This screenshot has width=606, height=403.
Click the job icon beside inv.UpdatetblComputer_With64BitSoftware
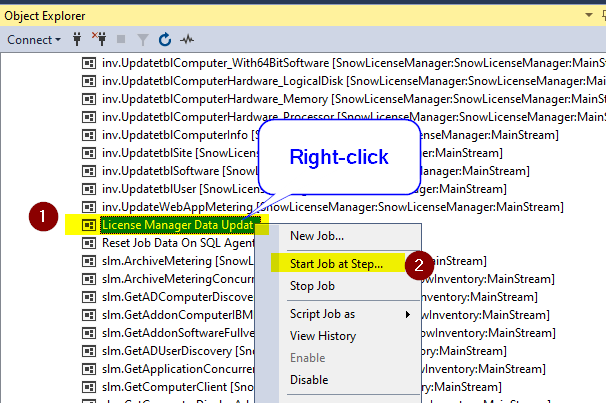[x=89, y=63]
